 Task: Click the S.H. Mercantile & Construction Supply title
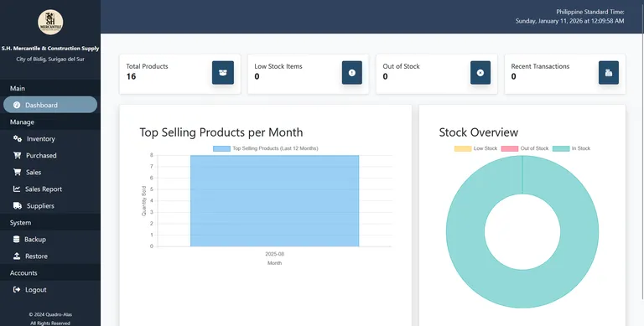pyautogui.click(x=50, y=49)
